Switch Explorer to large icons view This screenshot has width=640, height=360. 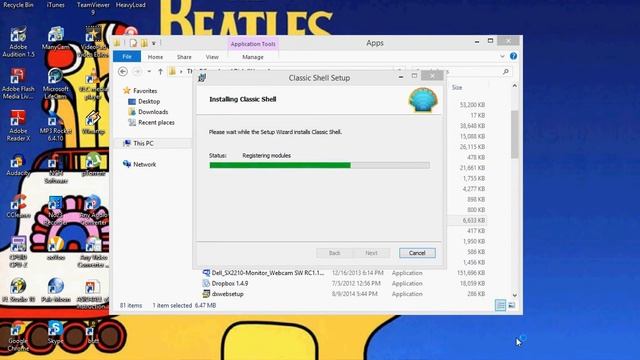click(x=511, y=305)
